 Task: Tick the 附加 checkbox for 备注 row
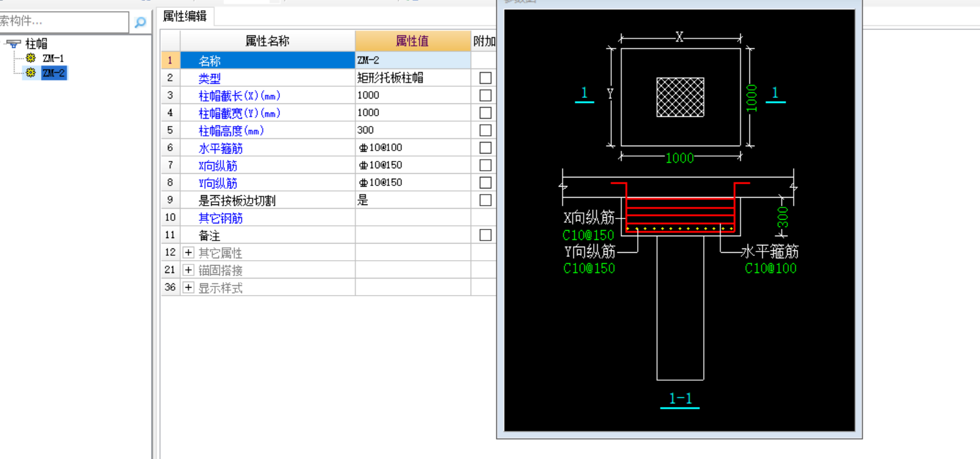[485, 235]
